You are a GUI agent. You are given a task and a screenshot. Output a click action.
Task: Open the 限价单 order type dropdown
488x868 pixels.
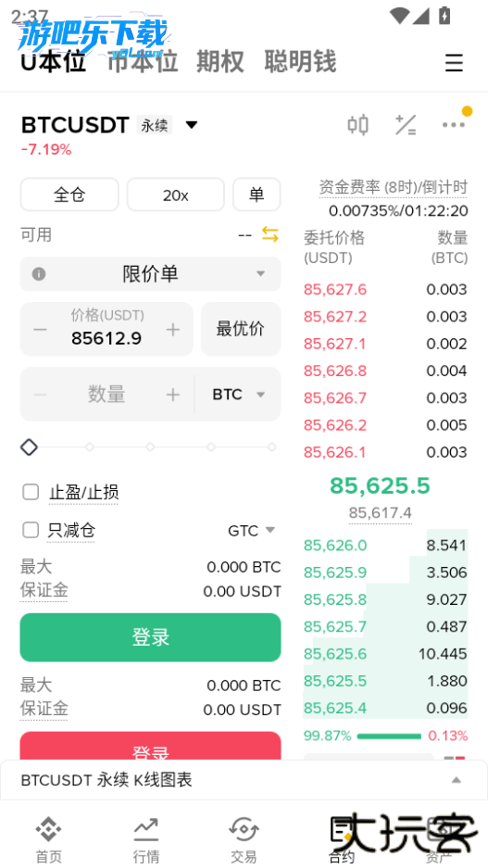coord(151,274)
